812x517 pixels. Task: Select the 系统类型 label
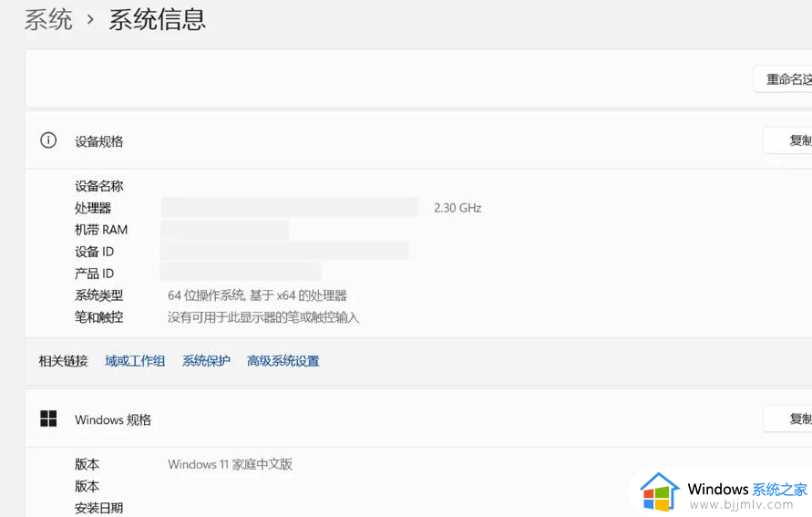pyautogui.click(x=99, y=295)
